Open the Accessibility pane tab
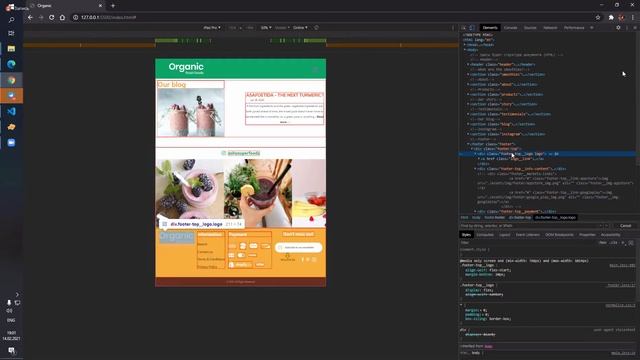 [611, 235]
